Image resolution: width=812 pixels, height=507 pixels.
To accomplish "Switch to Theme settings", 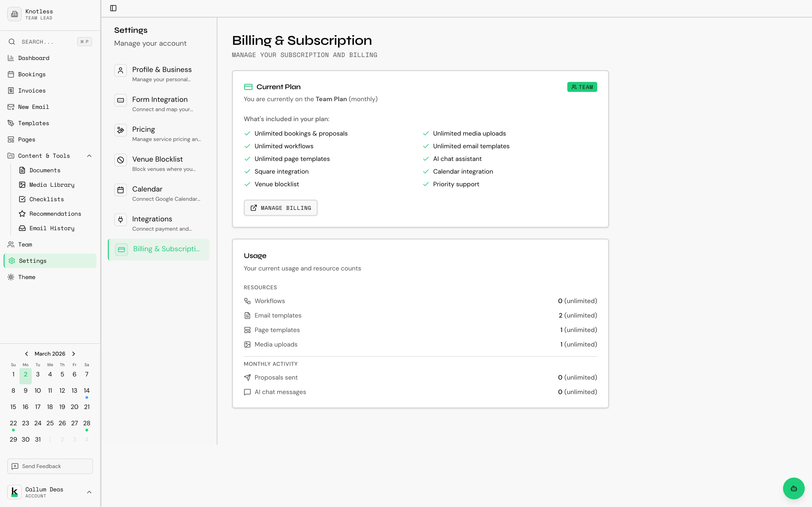I will [27, 277].
